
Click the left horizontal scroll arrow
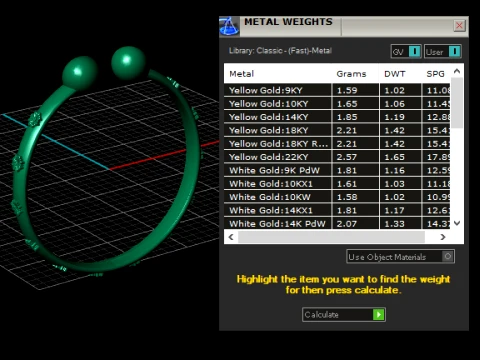(x=231, y=237)
